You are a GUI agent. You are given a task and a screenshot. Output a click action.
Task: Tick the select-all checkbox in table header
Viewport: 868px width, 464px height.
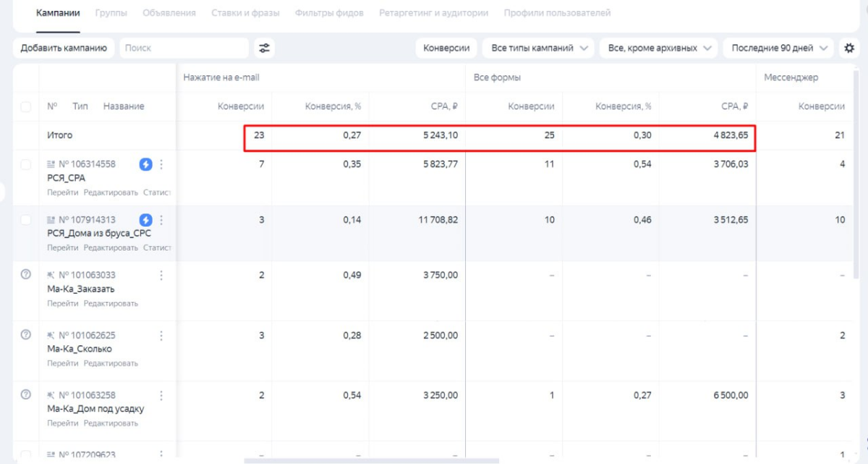tap(26, 106)
